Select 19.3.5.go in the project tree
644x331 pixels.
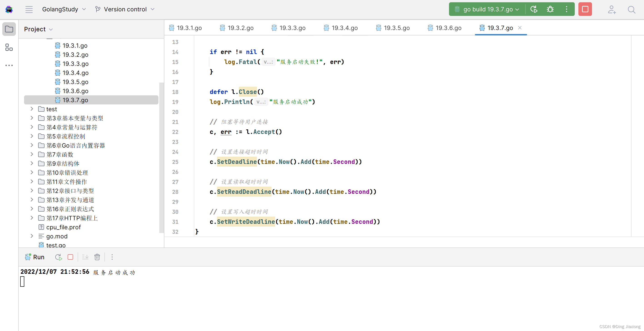pyautogui.click(x=75, y=82)
